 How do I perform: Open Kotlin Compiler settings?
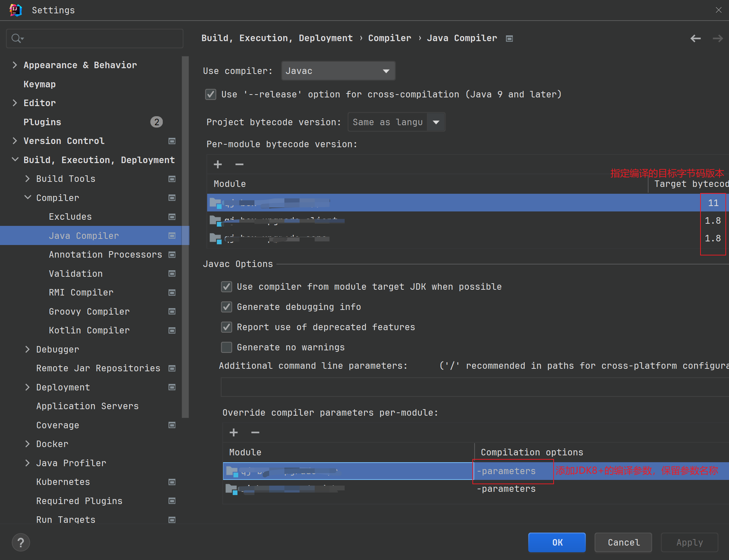89,331
